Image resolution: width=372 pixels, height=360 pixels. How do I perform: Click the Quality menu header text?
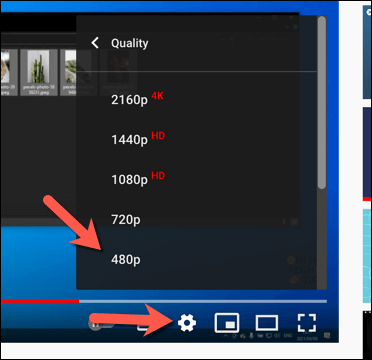pos(130,43)
